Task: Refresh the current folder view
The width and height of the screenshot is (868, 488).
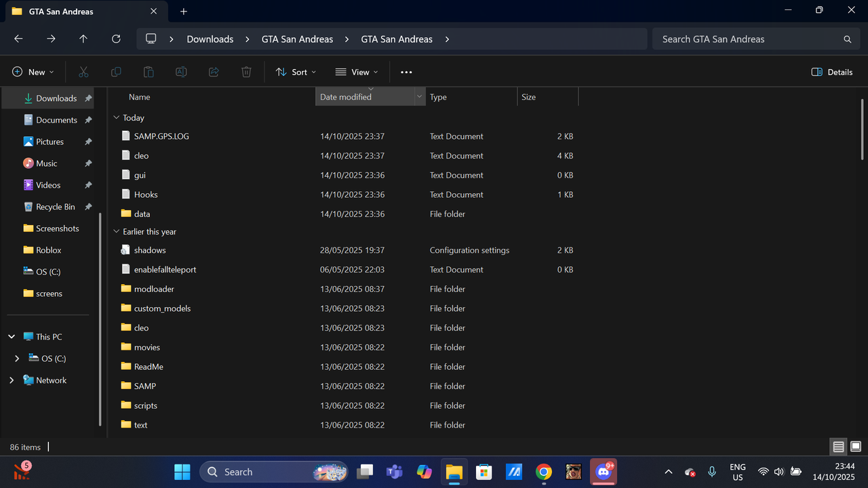Action: point(116,39)
